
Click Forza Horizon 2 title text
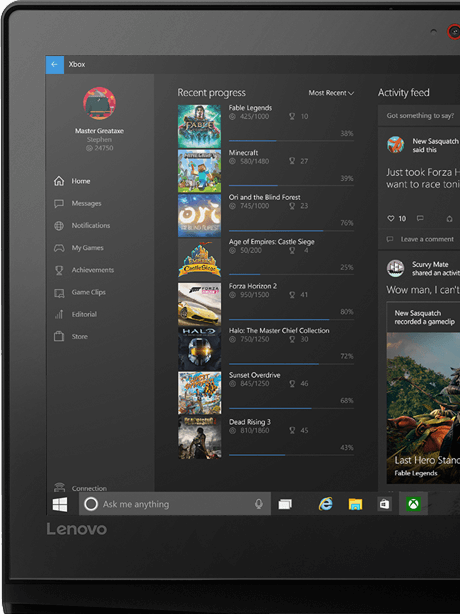click(253, 286)
